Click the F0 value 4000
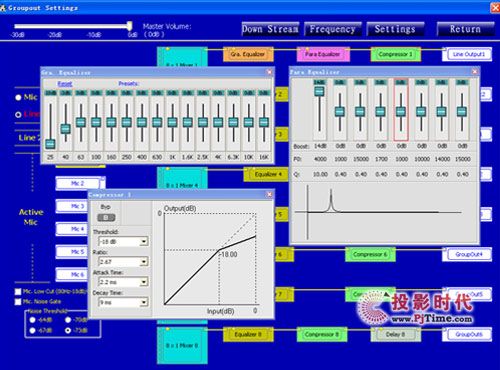The image size is (500, 370). click(x=320, y=159)
